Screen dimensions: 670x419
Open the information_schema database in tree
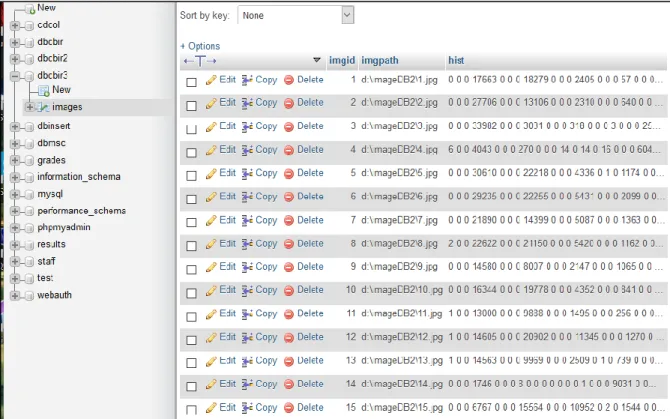(x=79, y=177)
